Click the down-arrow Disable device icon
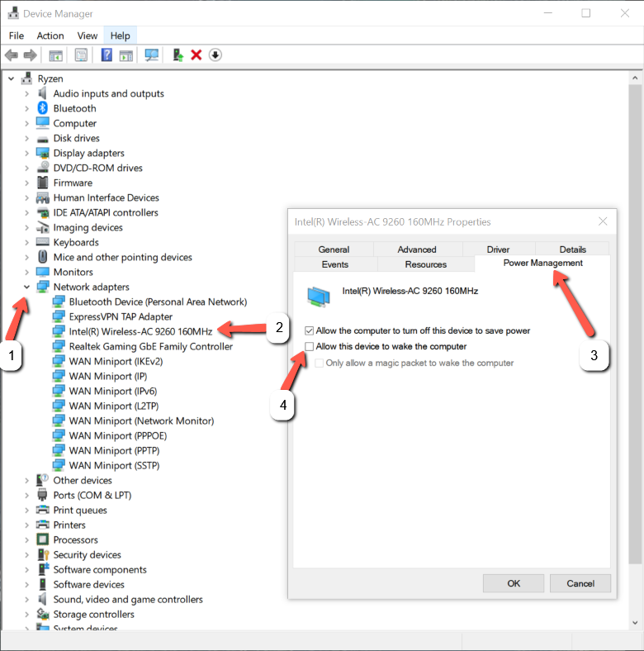Viewport: 644px width, 651px height. click(215, 55)
